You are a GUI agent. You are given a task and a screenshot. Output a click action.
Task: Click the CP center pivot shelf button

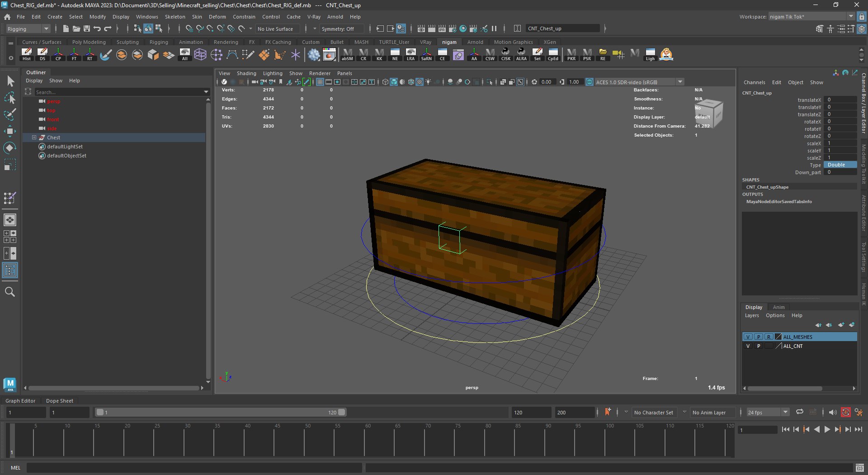[x=58, y=55]
